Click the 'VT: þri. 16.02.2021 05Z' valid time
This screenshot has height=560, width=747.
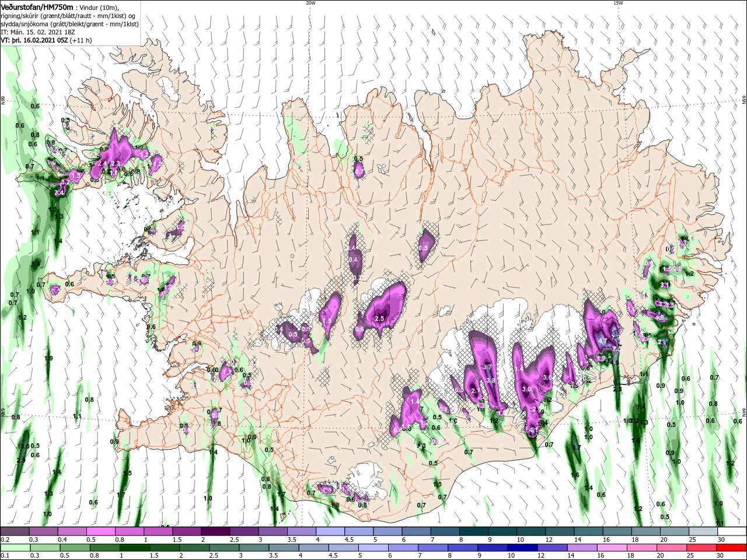point(35,40)
